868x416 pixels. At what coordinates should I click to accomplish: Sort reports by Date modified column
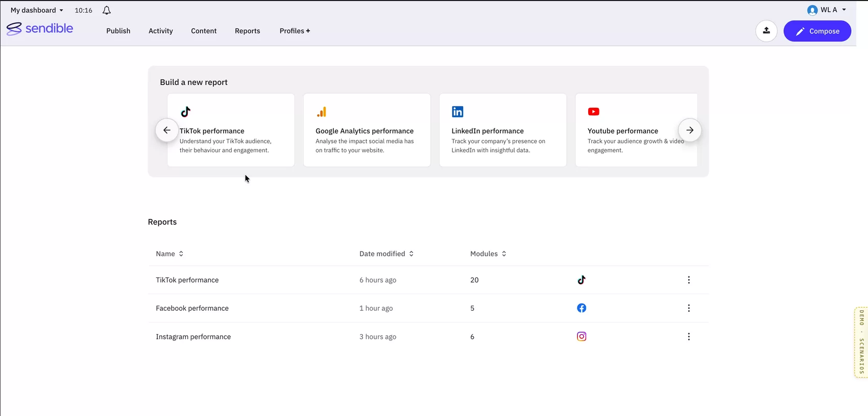(387, 253)
